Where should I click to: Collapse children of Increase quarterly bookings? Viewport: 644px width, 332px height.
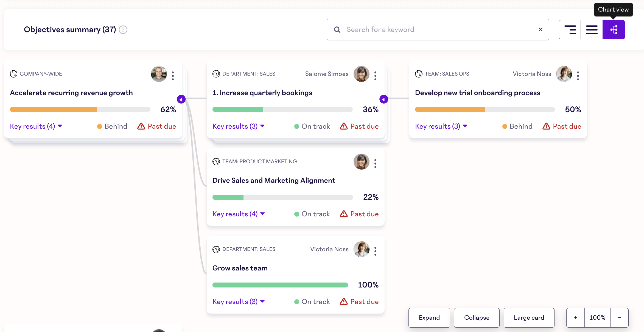coord(383,99)
